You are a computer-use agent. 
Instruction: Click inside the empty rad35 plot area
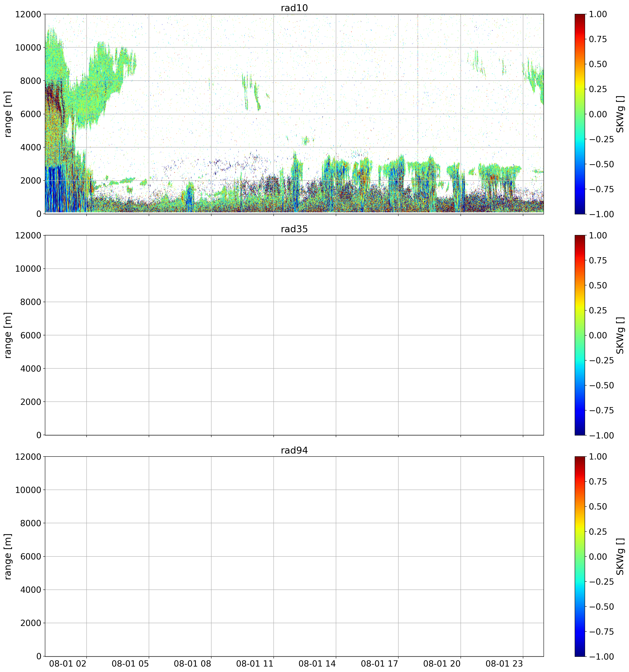click(x=294, y=335)
